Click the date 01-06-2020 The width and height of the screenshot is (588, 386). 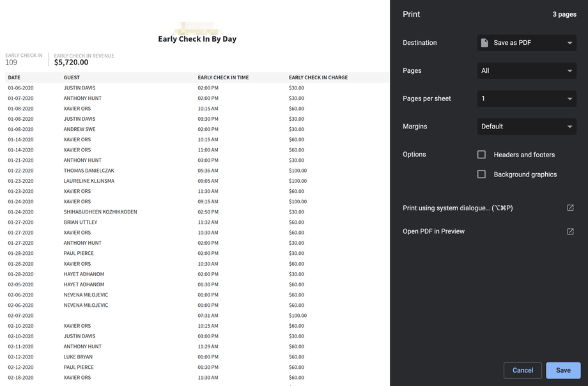(20, 88)
